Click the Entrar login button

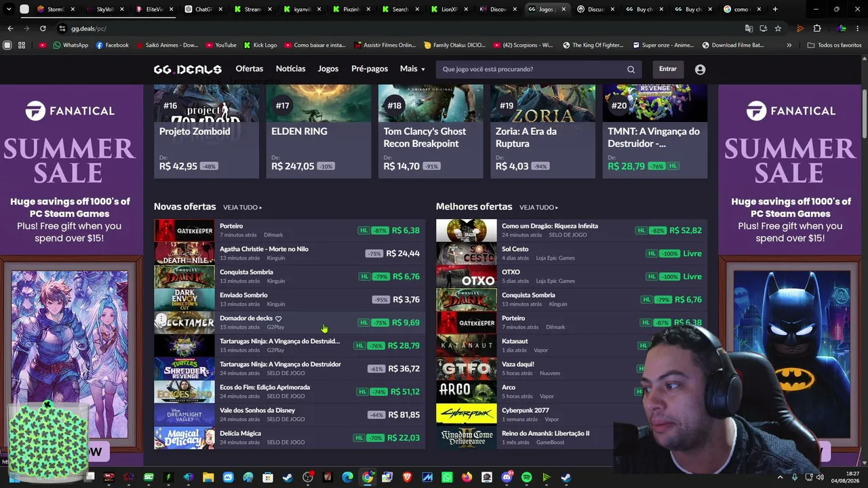pyautogui.click(x=668, y=69)
